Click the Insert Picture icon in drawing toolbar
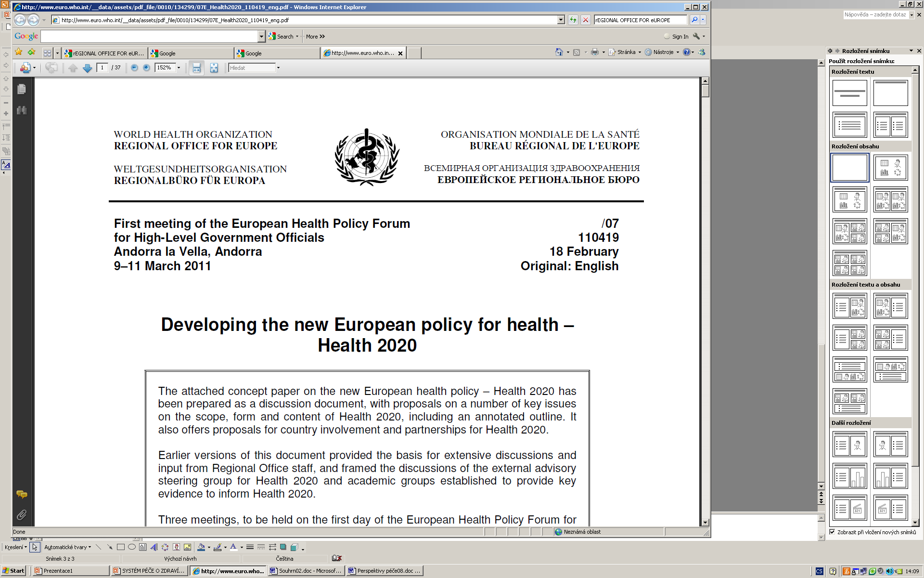Screen dimensions: 924x578 click(x=187, y=547)
